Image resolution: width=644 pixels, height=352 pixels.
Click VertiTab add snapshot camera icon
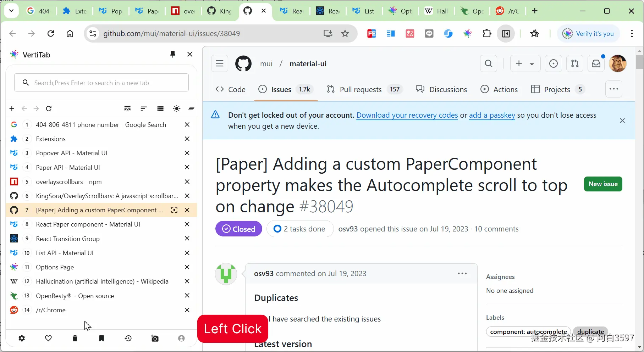pos(155,338)
